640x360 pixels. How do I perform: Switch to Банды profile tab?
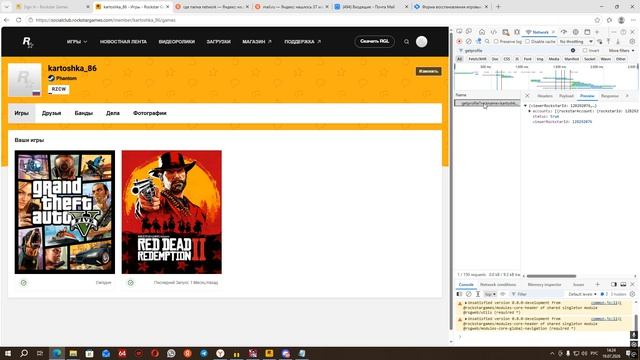click(x=84, y=113)
